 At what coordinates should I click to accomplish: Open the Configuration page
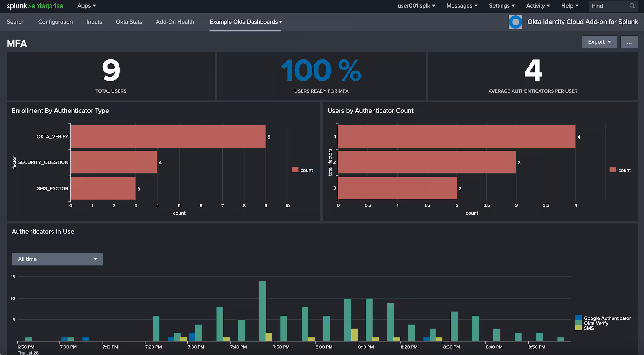[55, 22]
